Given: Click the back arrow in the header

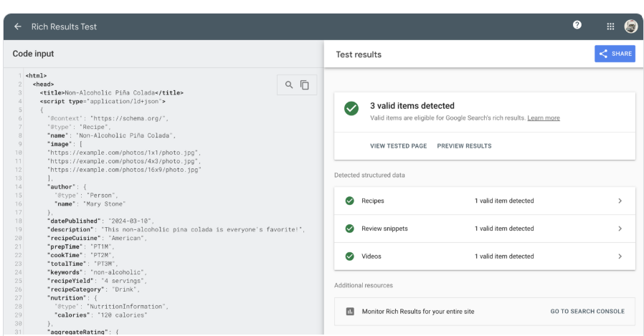Looking at the screenshot, I should click(18, 27).
